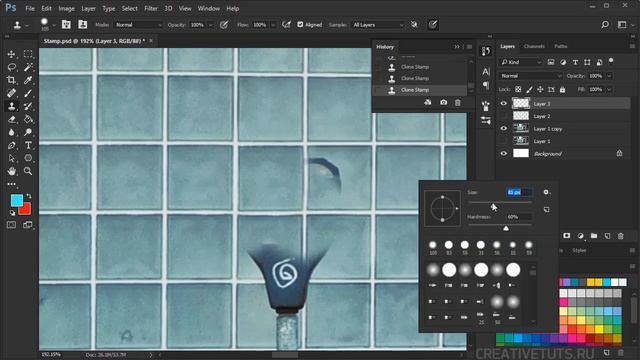The image size is (640, 360).
Task: Toggle the Aligned checkbox
Action: [x=300, y=24]
